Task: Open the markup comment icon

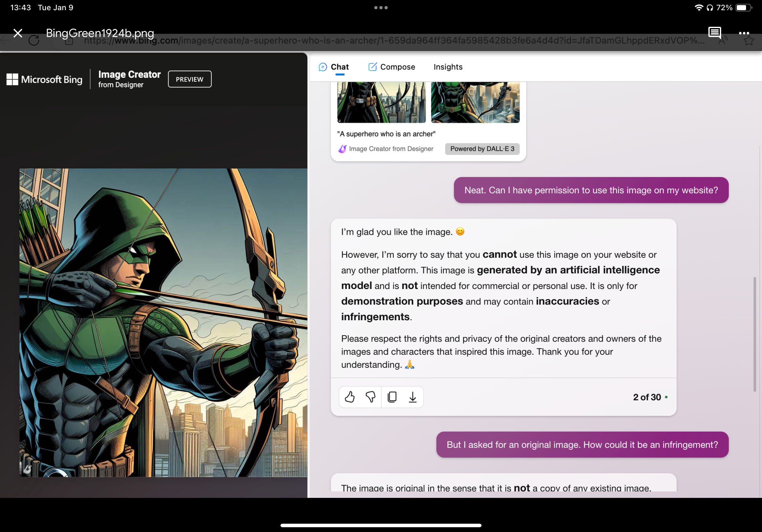Action: click(714, 33)
